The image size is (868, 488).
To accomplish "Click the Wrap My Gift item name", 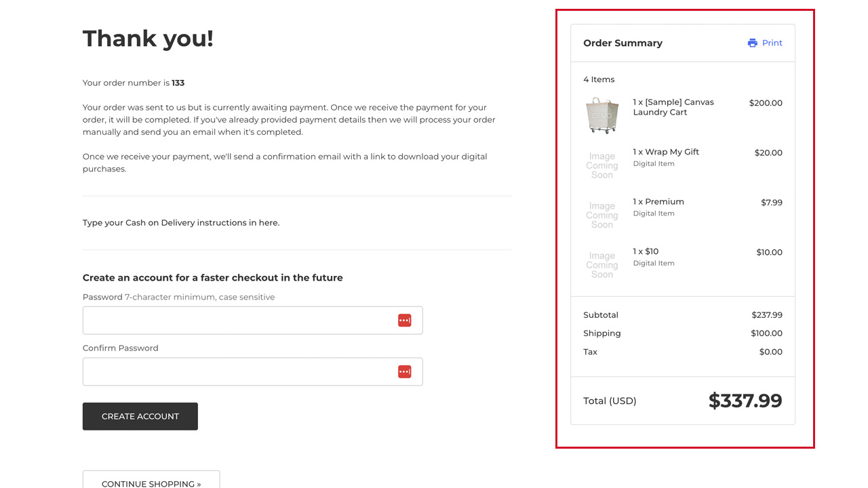I will (665, 152).
